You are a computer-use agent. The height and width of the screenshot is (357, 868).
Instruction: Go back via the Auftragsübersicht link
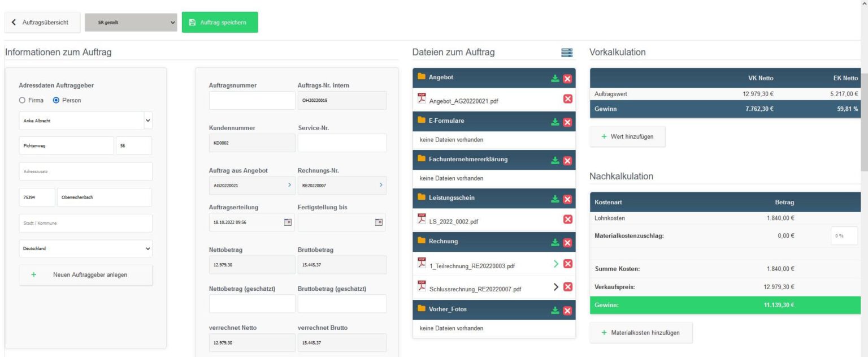click(42, 21)
